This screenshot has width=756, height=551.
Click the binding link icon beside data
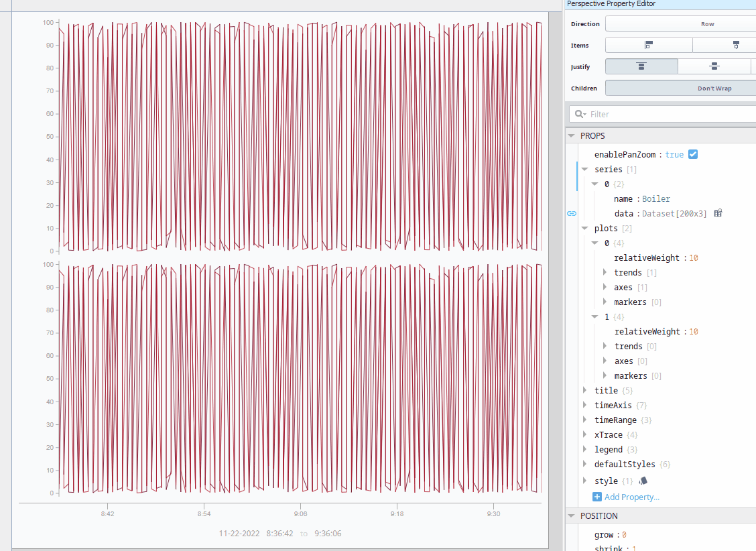point(571,213)
